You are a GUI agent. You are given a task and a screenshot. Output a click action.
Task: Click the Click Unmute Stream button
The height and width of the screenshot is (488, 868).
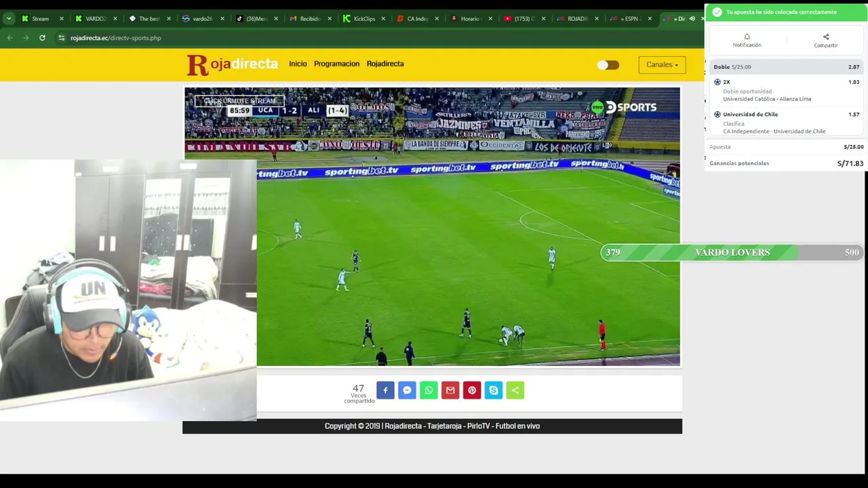(x=239, y=101)
